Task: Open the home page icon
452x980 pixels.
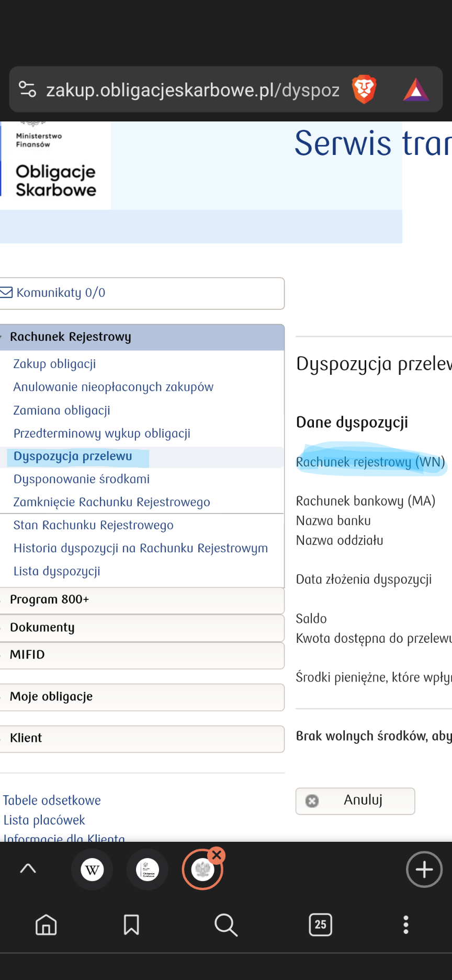Action: 46,925
